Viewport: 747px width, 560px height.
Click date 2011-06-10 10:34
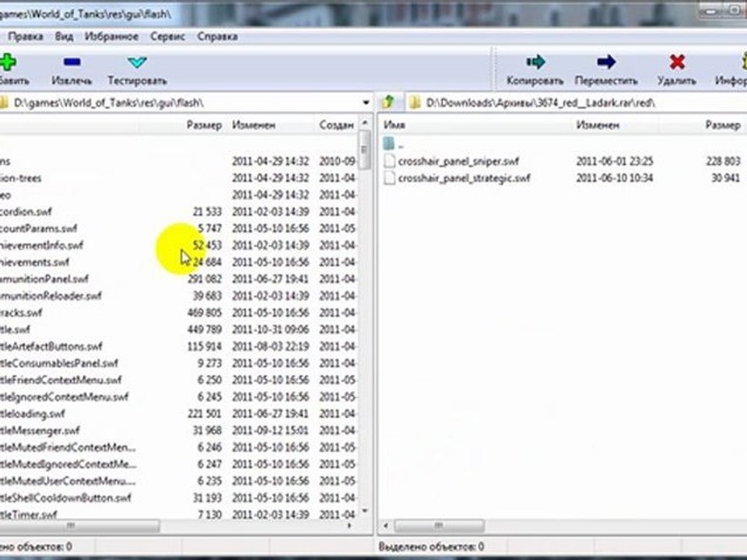tap(615, 177)
